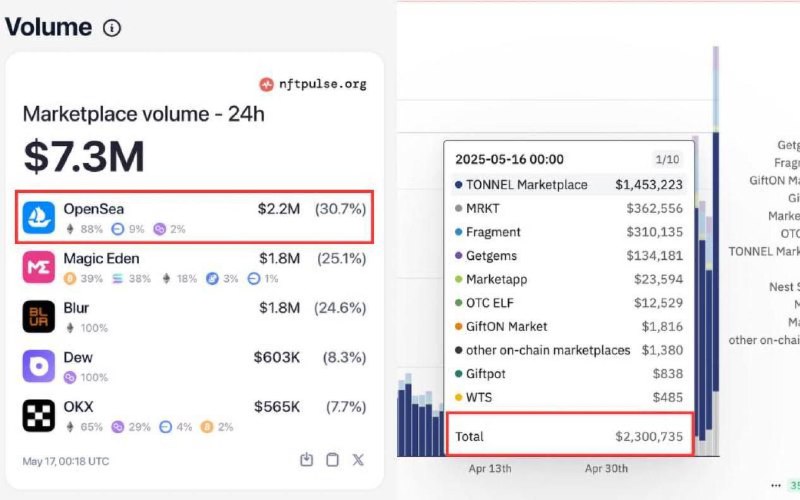Image resolution: width=800 pixels, height=500 pixels.
Task: Open the three-dots menu below the chart
Action: [776, 485]
